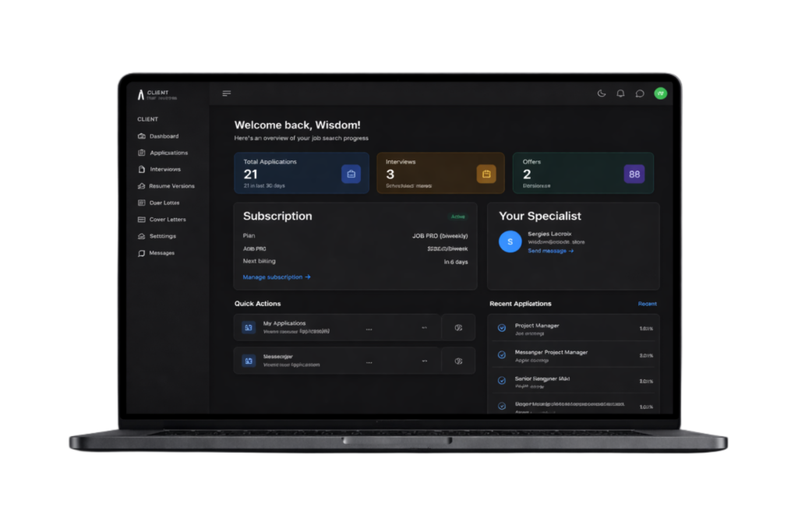Go to Dashboard in the sidebar
798x532 pixels.
point(164,136)
